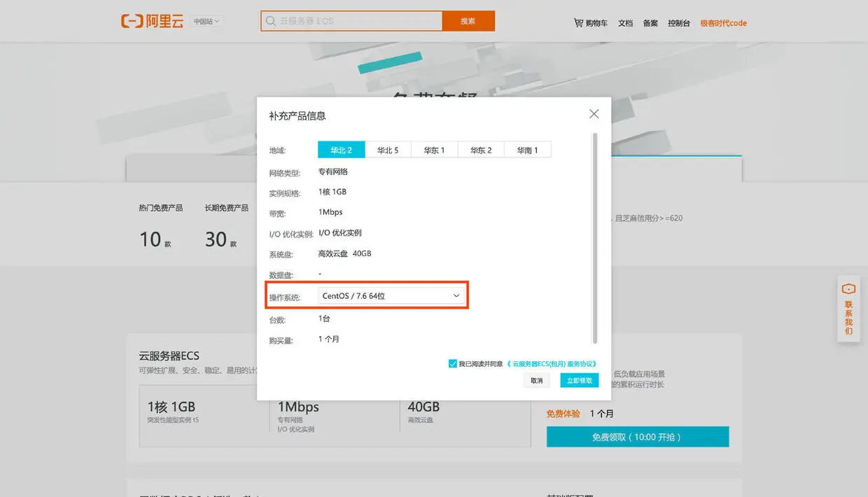This screenshot has height=497, width=868.
Task: Click the search magnifier icon
Action: [270, 21]
